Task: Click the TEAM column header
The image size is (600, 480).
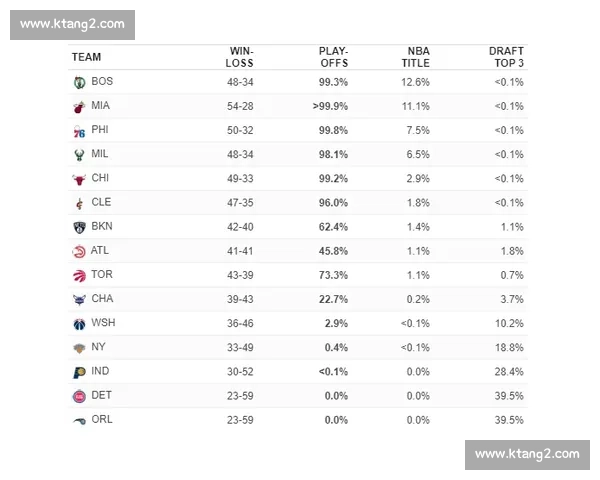Action: tap(86, 57)
